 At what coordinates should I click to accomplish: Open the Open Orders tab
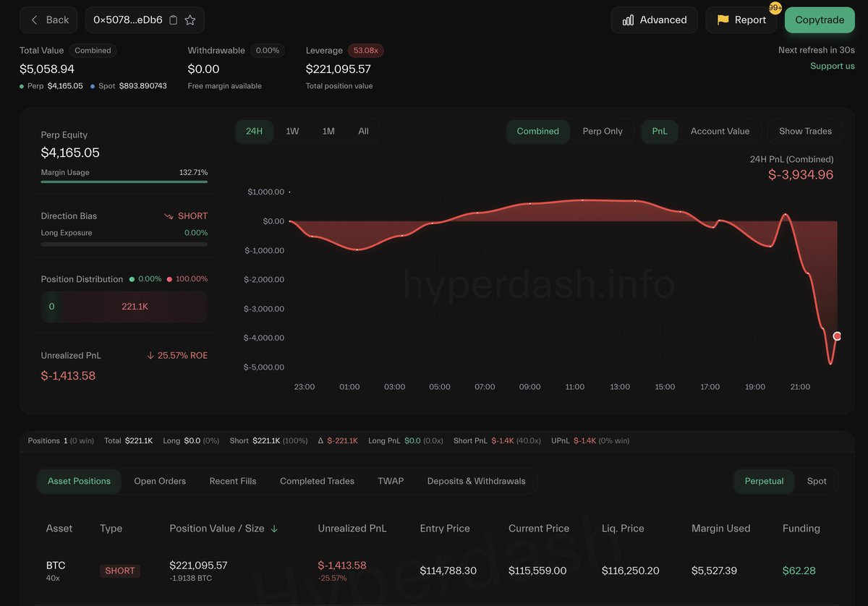(x=160, y=481)
